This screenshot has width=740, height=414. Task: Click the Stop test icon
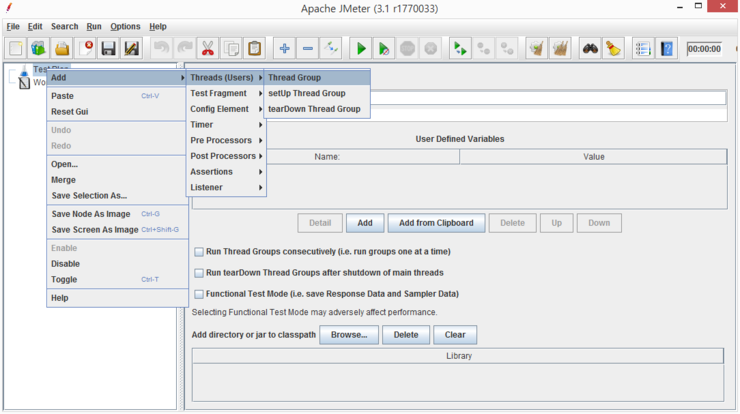[x=407, y=49]
